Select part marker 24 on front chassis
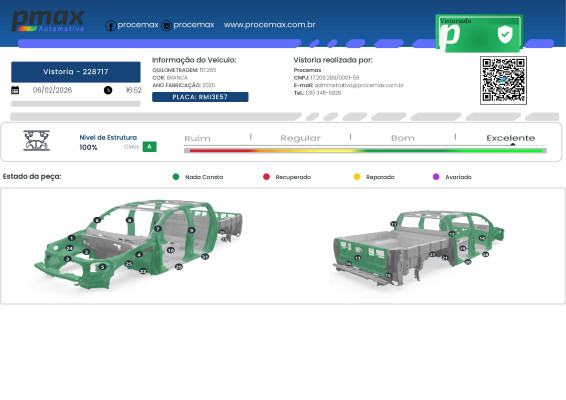The width and height of the screenshot is (566, 400). point(70,248)
